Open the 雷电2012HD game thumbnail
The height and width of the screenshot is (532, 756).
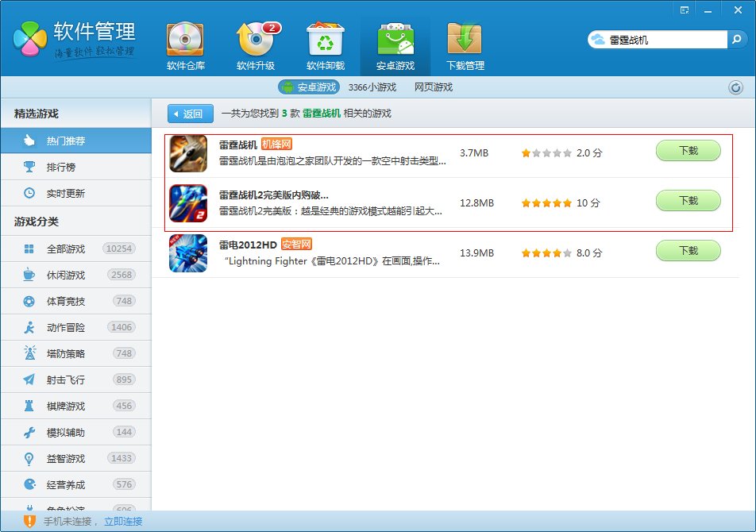(187, 253)
